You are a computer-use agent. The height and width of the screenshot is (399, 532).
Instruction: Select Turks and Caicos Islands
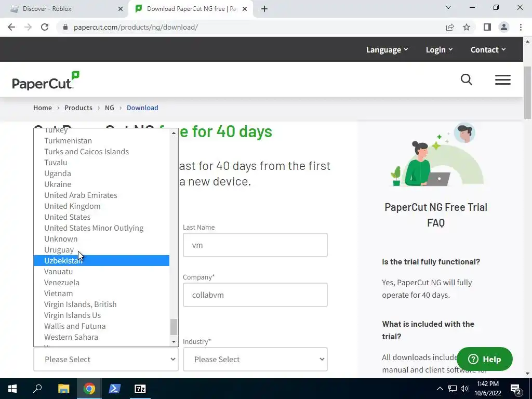pos(101,152)
